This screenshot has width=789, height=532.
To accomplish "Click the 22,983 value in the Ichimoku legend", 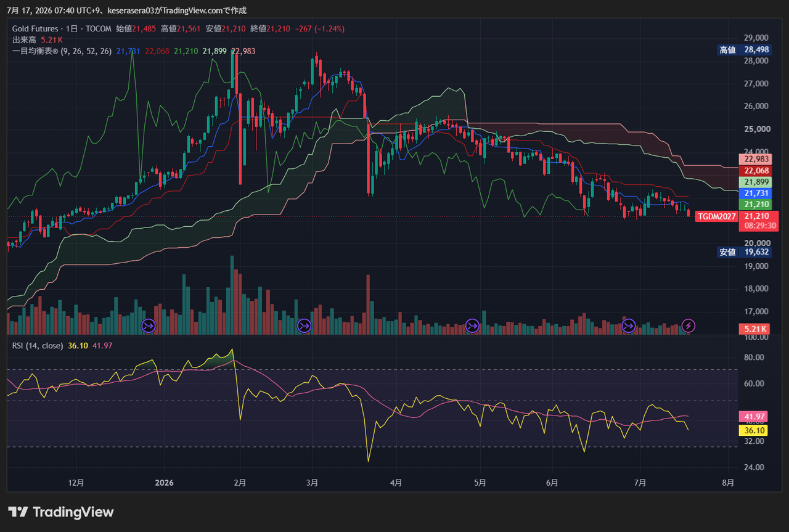I will (x=243, y=51).
